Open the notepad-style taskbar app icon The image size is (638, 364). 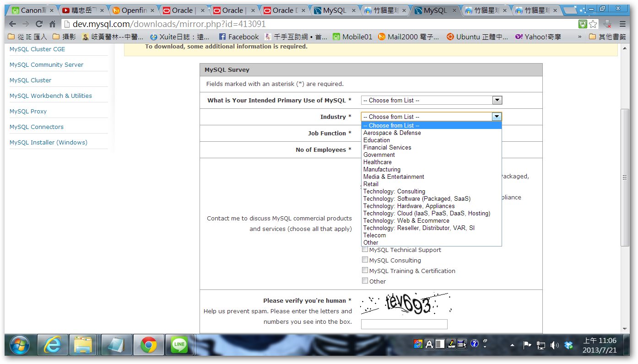(117, 345)
